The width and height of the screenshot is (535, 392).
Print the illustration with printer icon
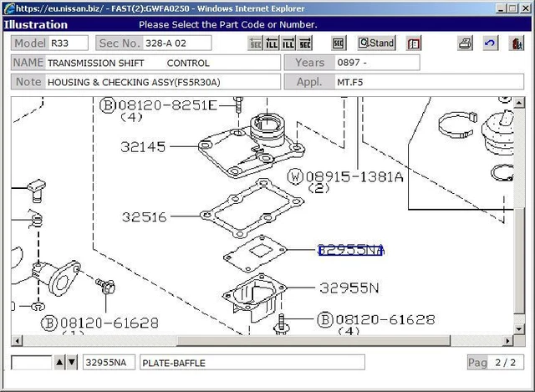pos(466,43)
